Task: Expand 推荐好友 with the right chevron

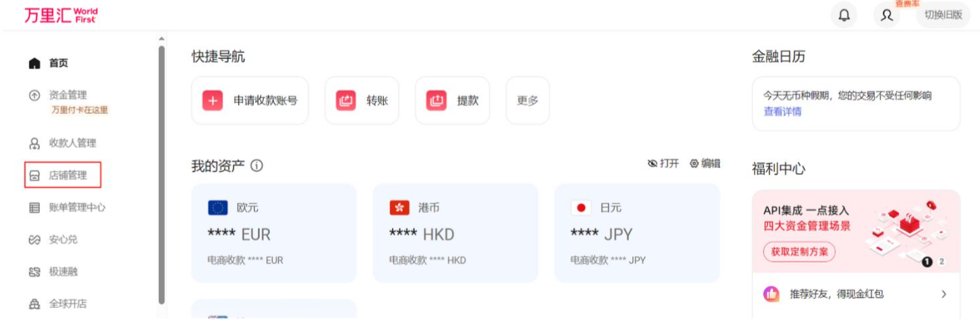Action: click(943, 294)
